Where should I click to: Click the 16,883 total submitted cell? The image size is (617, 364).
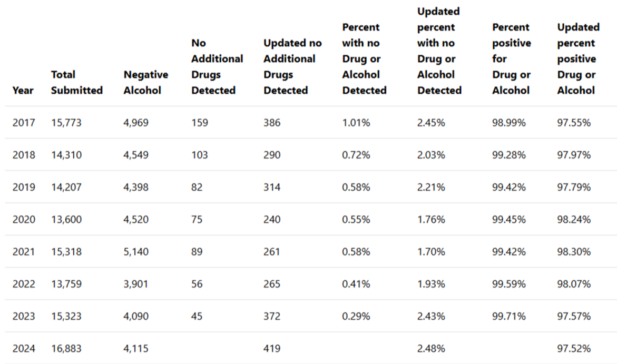66,348
